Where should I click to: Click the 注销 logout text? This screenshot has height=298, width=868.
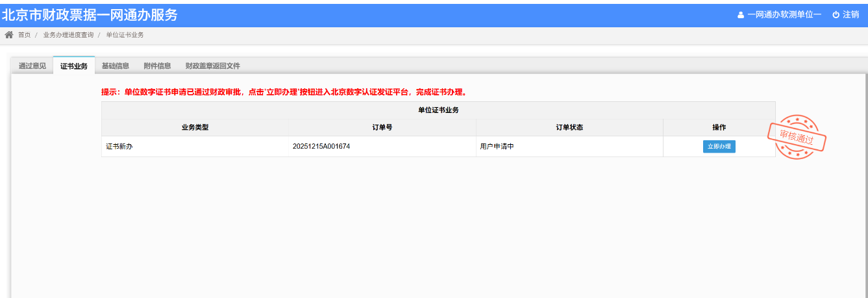tap(850, 15)
